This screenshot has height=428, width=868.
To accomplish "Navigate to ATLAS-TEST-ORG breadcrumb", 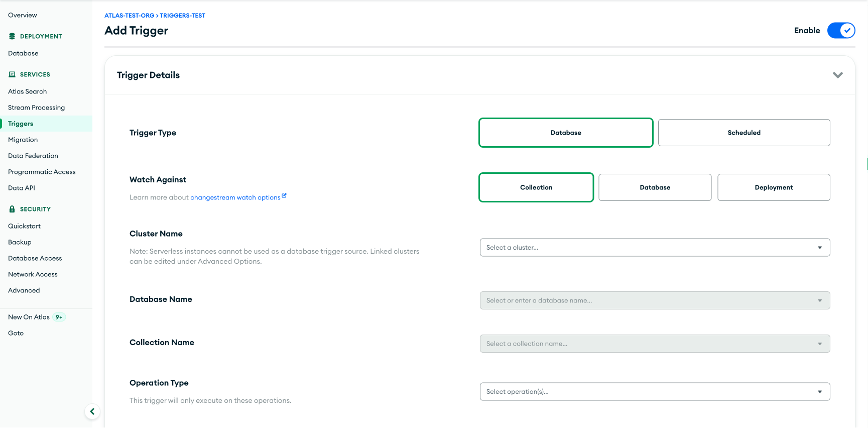I will pyautogui.click(x=129, y=16).
